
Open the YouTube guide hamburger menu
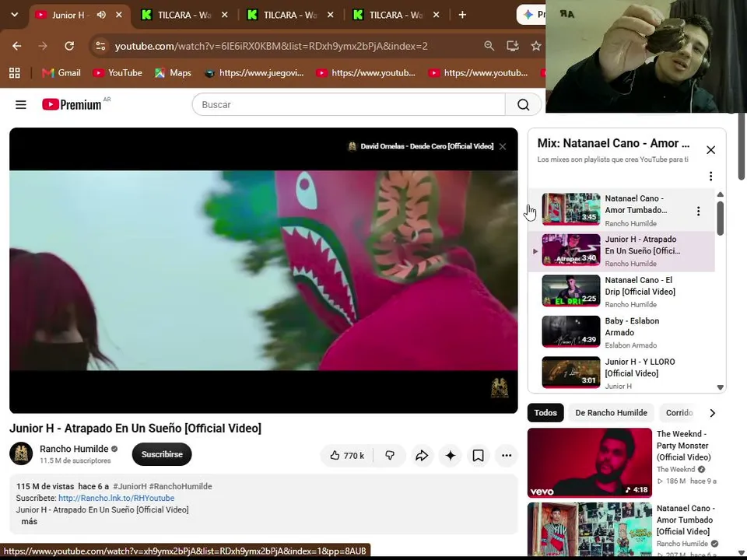(21, 105)
